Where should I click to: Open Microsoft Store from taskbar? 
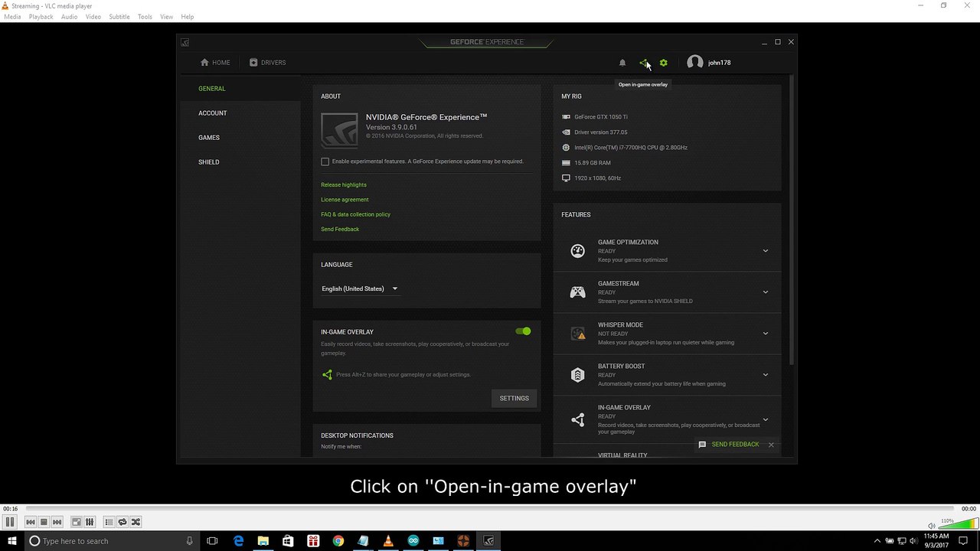288,541
